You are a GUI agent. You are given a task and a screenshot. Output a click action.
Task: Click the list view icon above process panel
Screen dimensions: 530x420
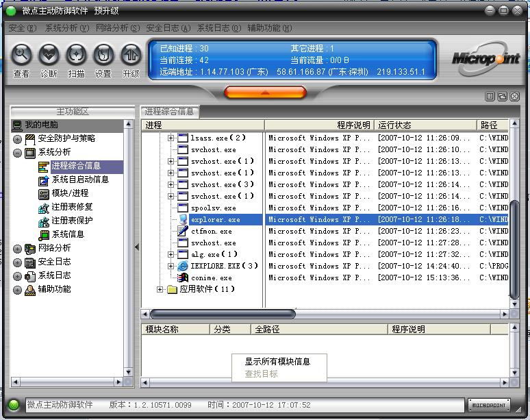pos(490,97)
